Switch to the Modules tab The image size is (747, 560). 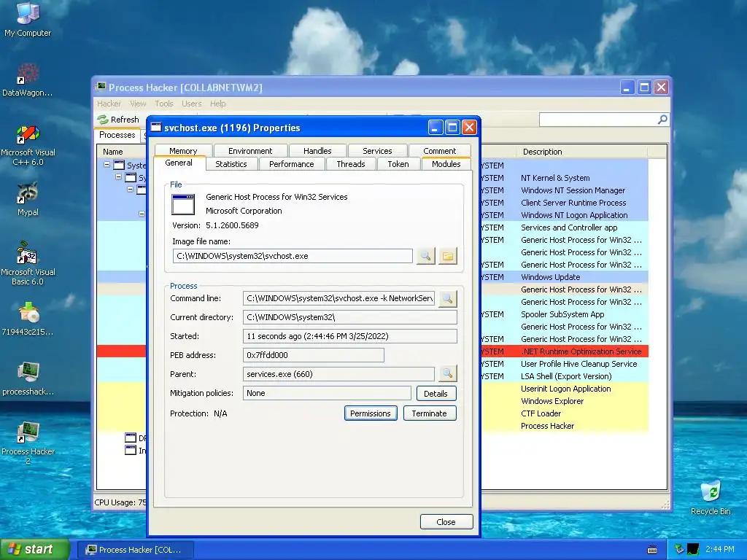click(x=446, y=164)
